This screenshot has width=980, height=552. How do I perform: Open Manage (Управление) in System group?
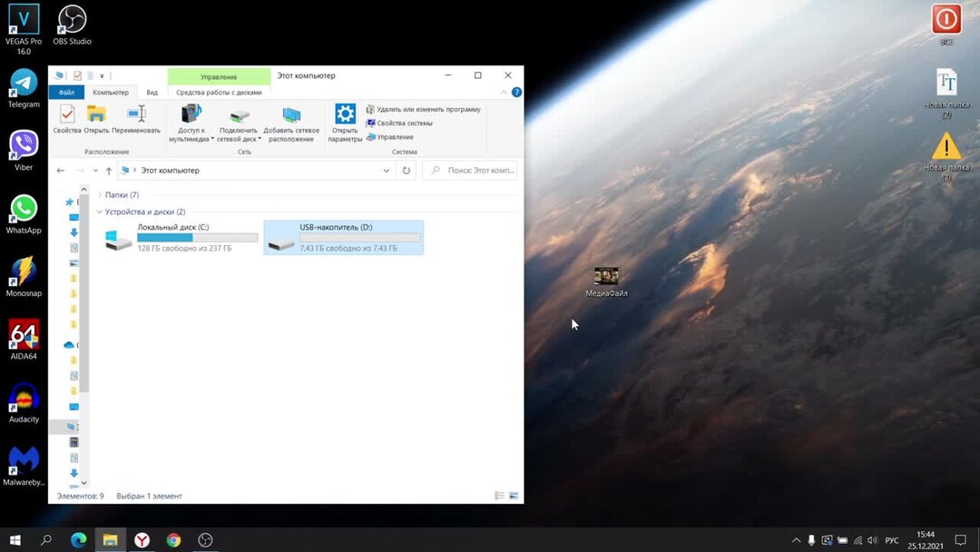pyautogui.click(x=390, y=137)
